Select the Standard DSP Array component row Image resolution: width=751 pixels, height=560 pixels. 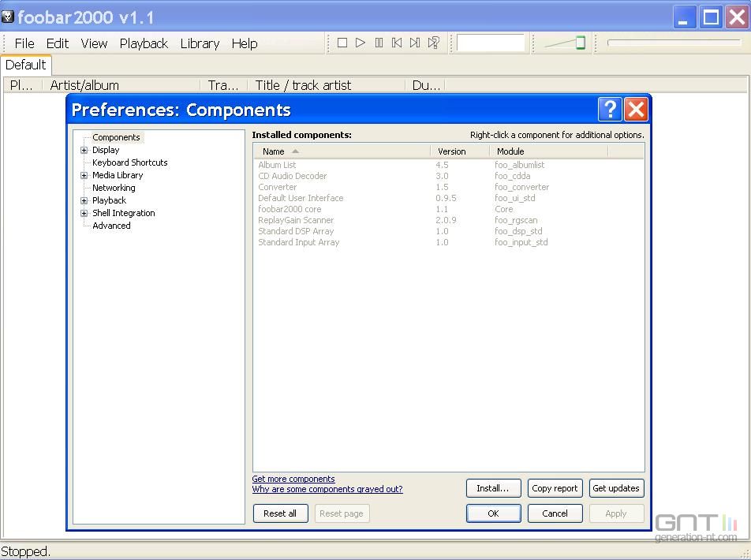pos(449,231)
